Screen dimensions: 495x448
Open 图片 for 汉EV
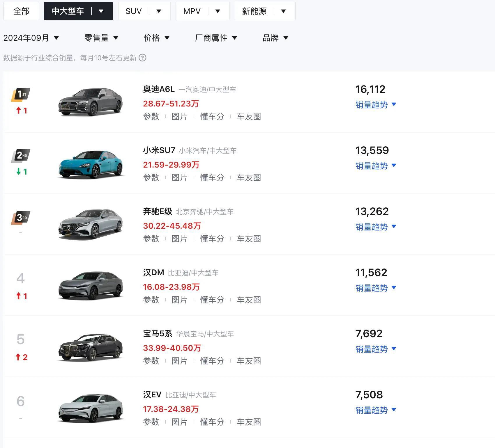click(x=179, y=422)
